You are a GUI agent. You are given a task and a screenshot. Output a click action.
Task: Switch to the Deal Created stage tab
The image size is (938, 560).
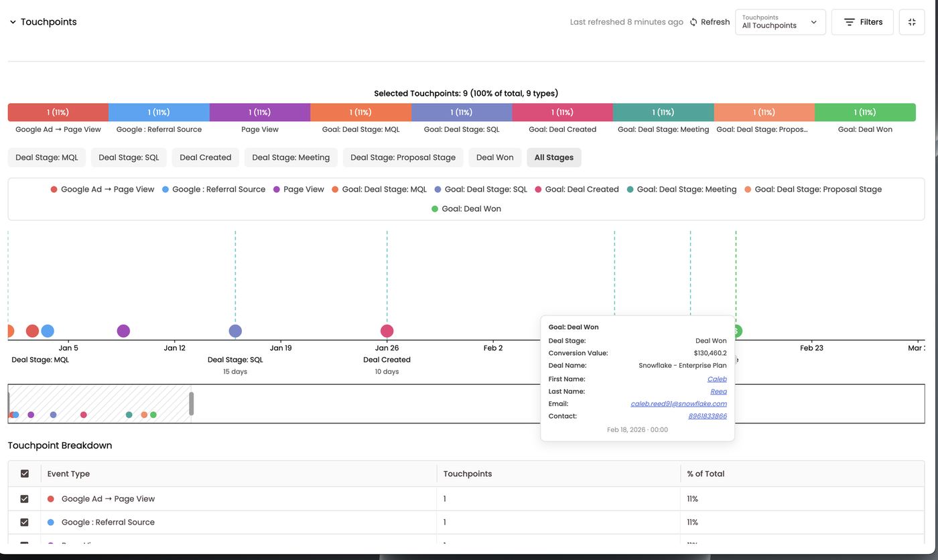(x=206, y=157)
